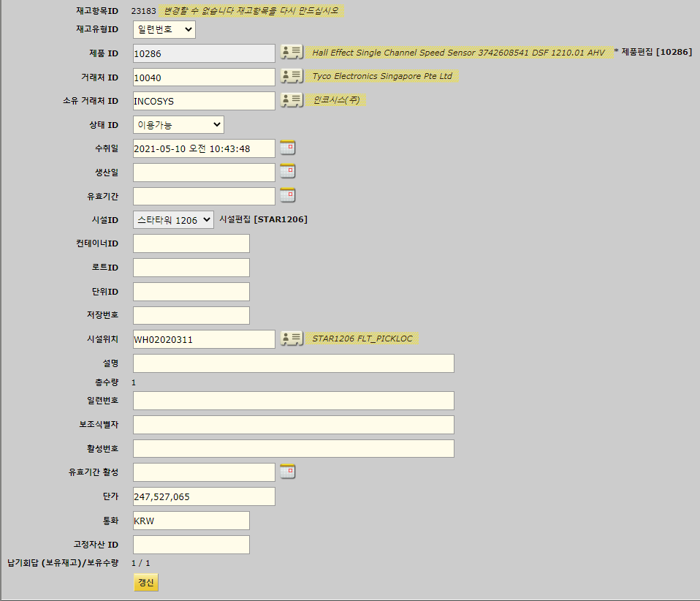Image resolution: width=700 pixels, height=601 pixels.
Task: Click the 설명 description text field
Action: 293,363
